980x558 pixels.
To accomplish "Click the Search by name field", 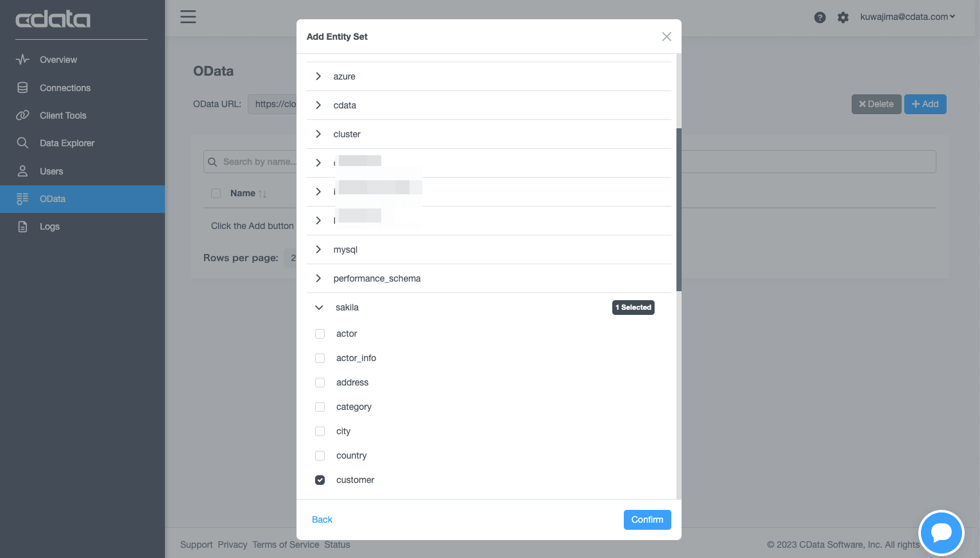I will pos(570,162).
